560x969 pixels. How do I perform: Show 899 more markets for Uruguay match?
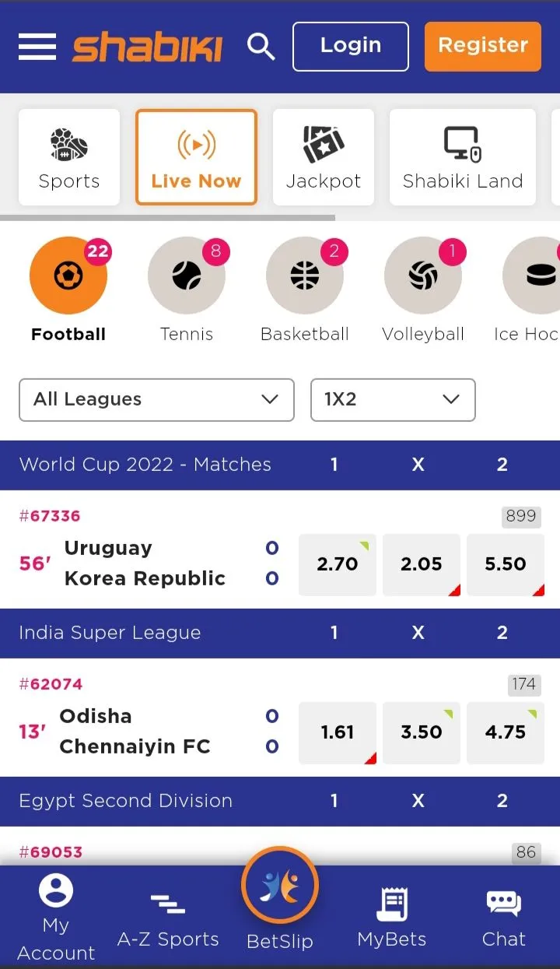point(521,516)
